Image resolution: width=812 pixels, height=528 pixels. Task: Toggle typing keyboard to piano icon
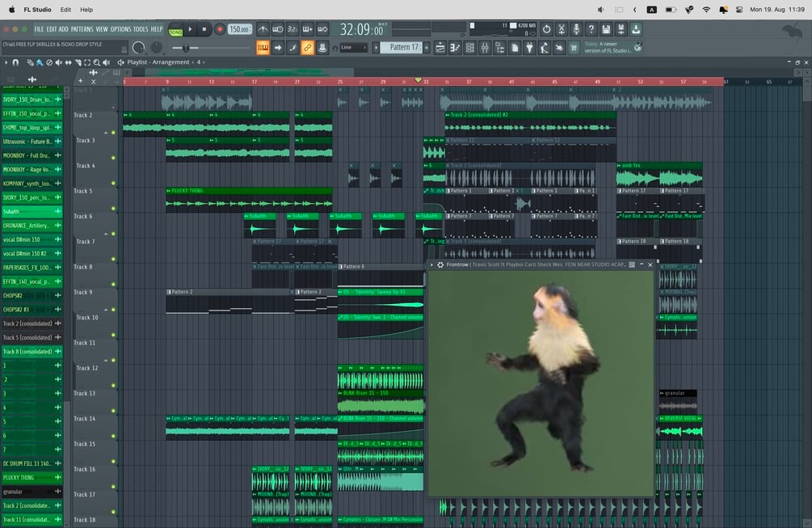[263, 48]
